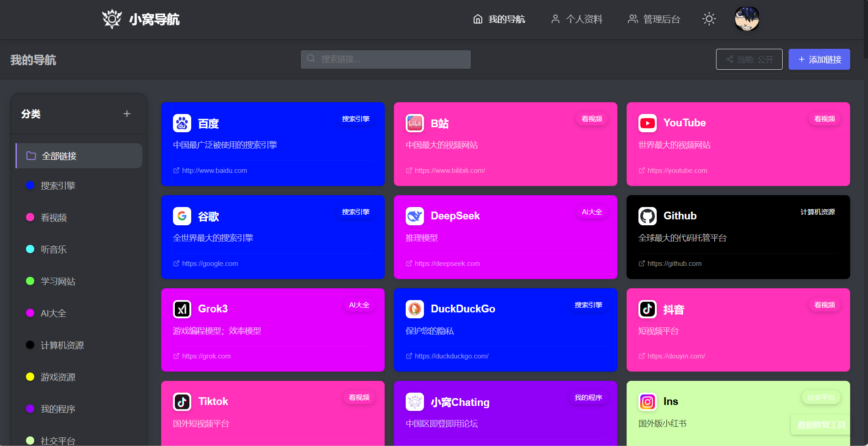This screenshot has height=446, width=868.
Task: Click the 谷歌 G icon
Action: (x=182, y=216)
